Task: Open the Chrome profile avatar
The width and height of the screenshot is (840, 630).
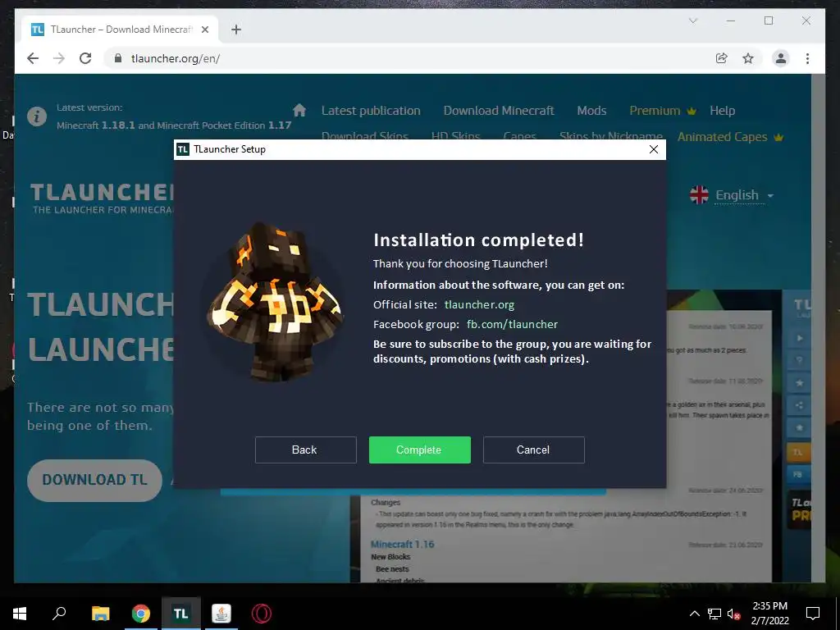Action: (781, 58)
